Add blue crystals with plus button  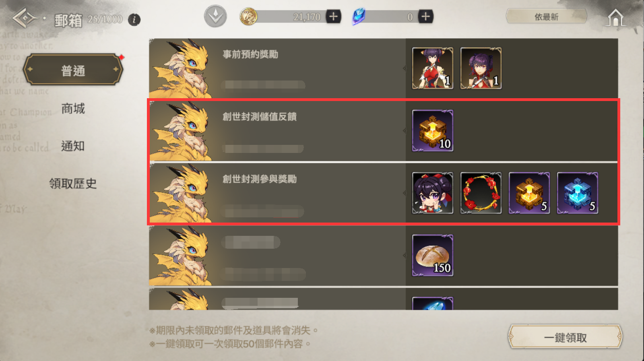click(x=425, y=17)
